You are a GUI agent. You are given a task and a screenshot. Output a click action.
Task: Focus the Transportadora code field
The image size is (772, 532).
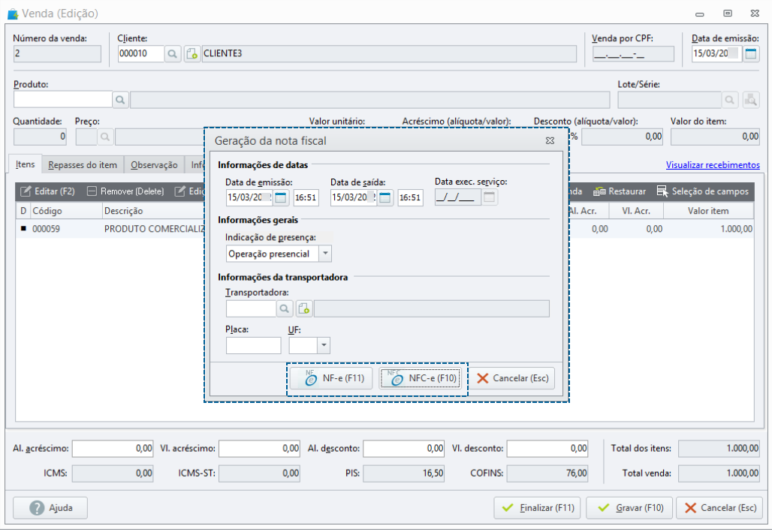tap(251, 308)
